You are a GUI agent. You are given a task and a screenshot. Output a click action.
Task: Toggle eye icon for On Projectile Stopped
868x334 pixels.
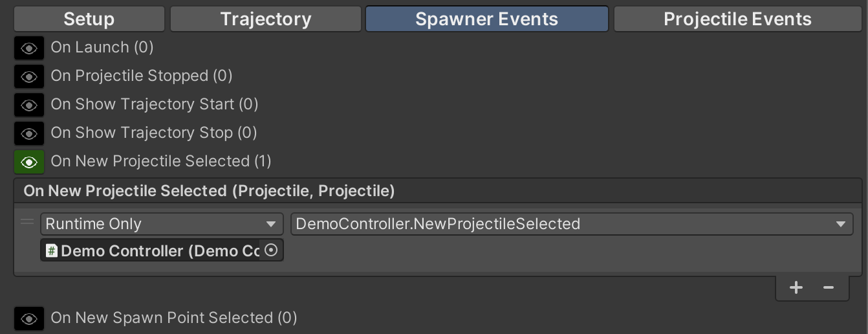(29, 76)
